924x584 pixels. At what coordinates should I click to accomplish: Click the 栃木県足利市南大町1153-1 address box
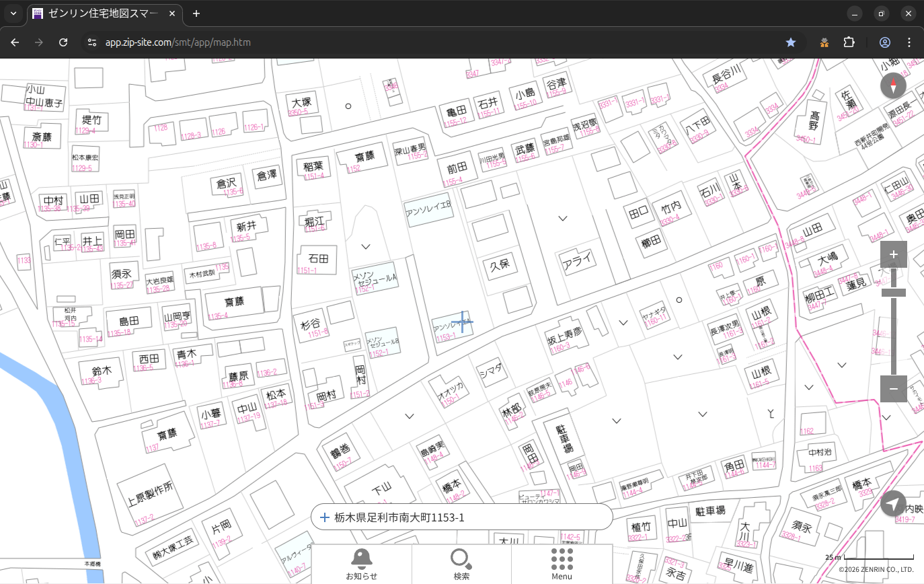(461, 517)
